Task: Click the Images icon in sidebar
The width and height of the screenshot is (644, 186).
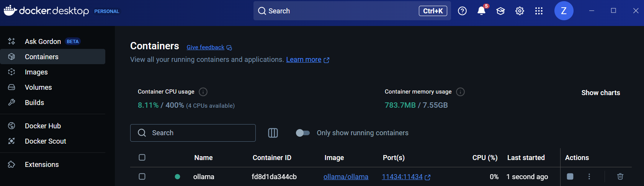Action: (11, 72)
